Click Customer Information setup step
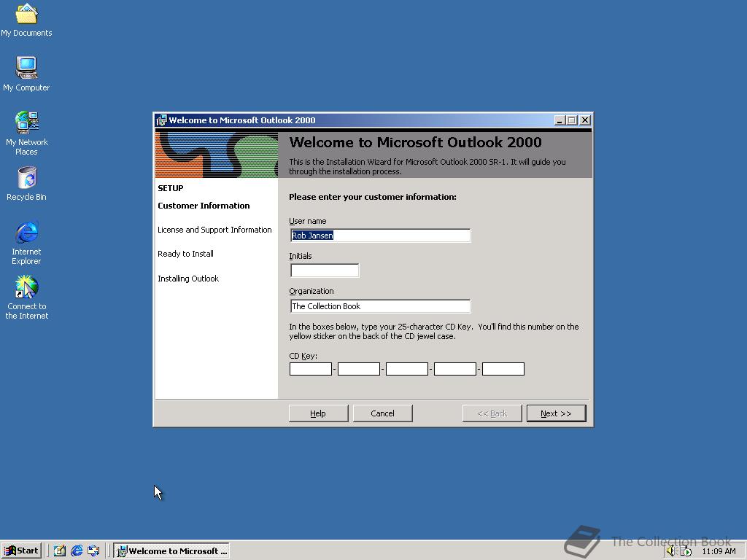This screenshot has width=747, height=560. [x=204, y=206]
